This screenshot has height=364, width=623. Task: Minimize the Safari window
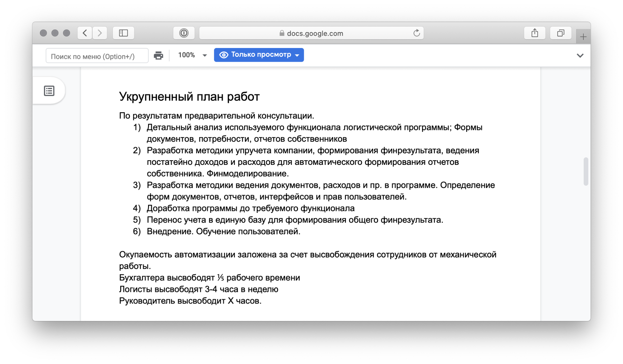55,33
